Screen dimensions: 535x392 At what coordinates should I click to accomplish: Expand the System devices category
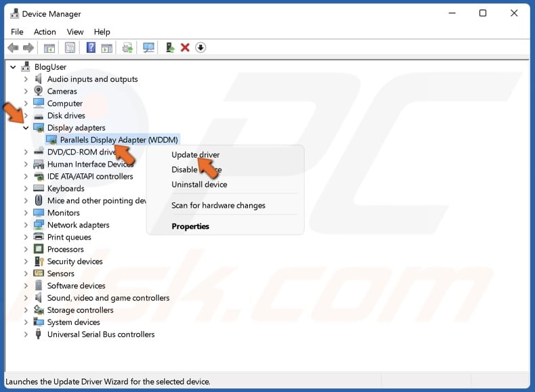26,322
